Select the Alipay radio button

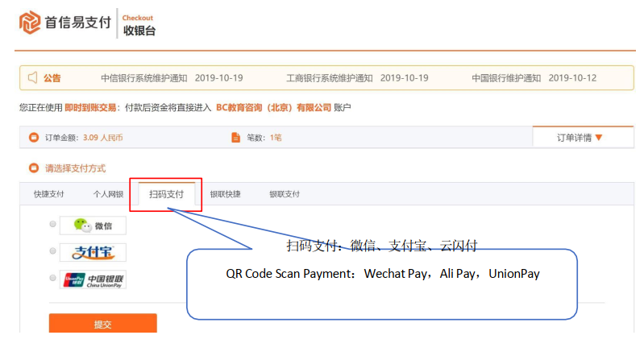(x=52, y=250)
